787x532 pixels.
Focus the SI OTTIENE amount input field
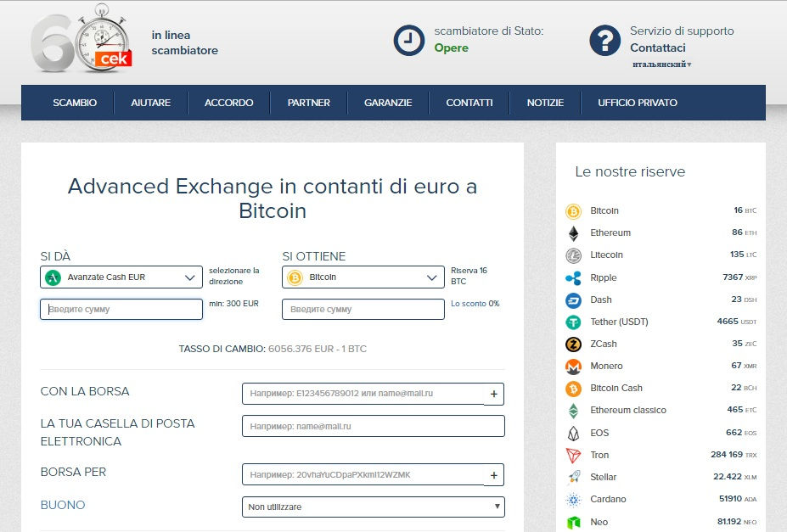[363, 310]
